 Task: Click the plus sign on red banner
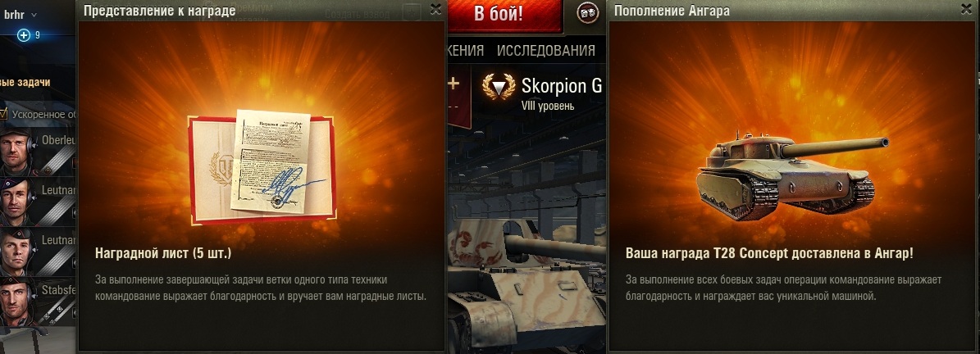click(x=454, y=83)
